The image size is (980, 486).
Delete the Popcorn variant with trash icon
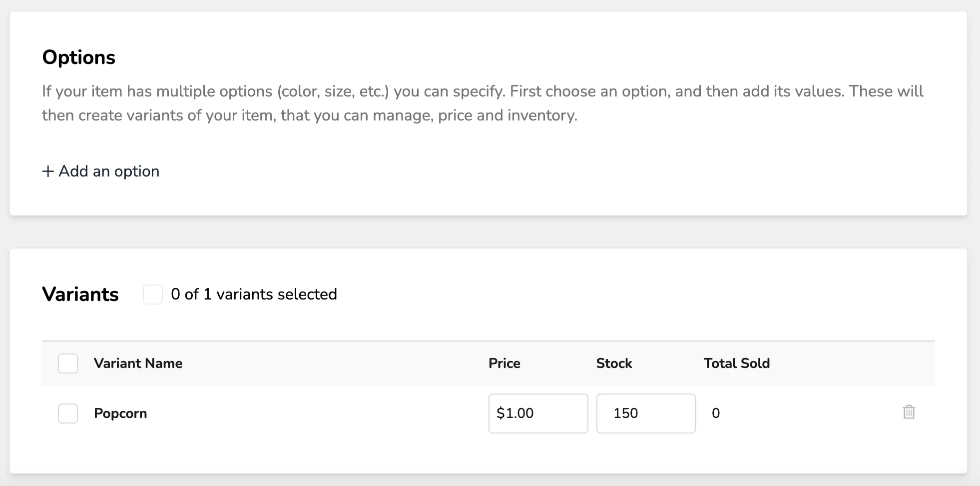pos(909,412)
